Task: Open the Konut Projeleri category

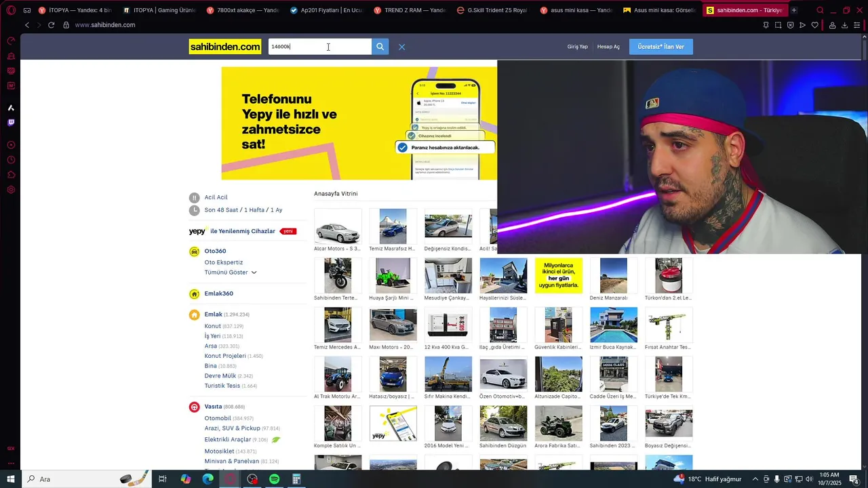Action: coord(225,356)
